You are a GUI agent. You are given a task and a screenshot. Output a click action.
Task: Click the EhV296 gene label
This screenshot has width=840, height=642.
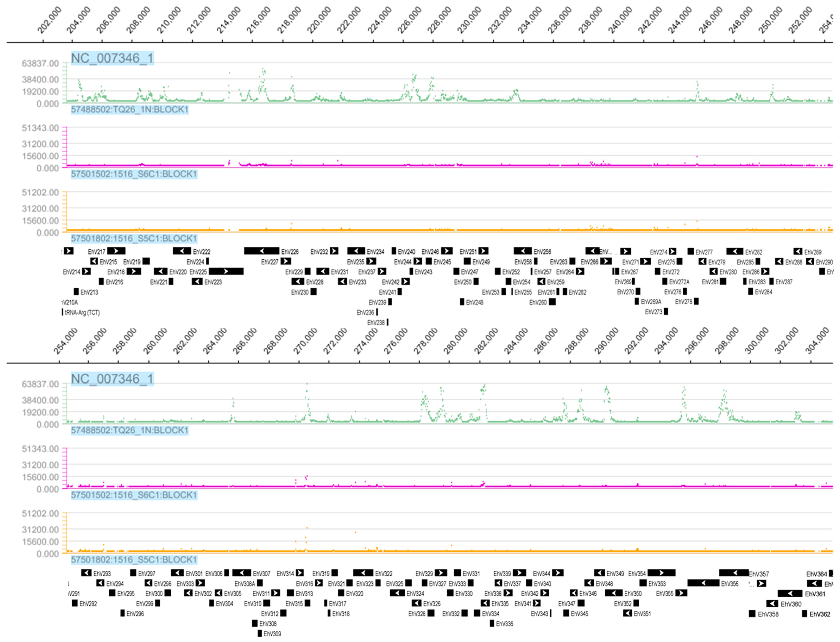point(135,614)
